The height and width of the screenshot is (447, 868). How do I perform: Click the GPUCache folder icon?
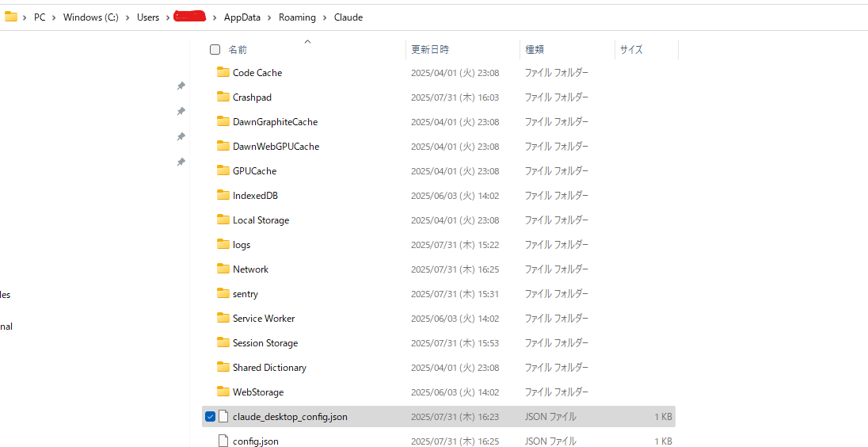point(223,170)
